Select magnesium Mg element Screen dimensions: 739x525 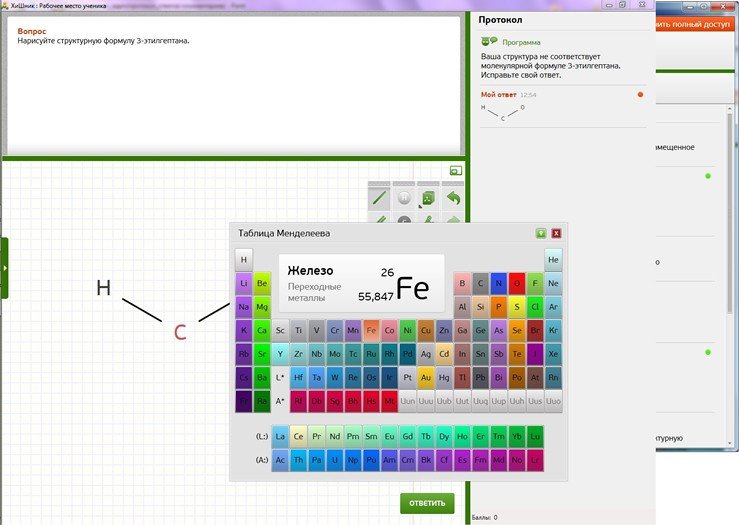point(262,307)
